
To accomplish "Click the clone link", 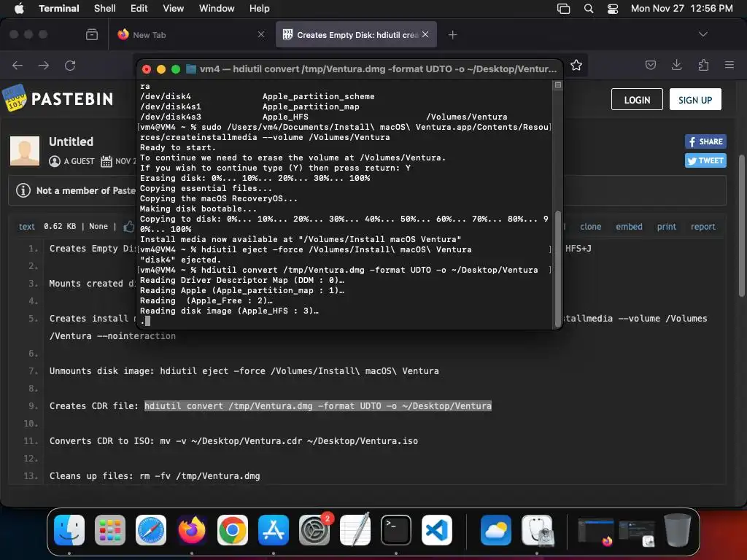I will (x=590, y=227).
